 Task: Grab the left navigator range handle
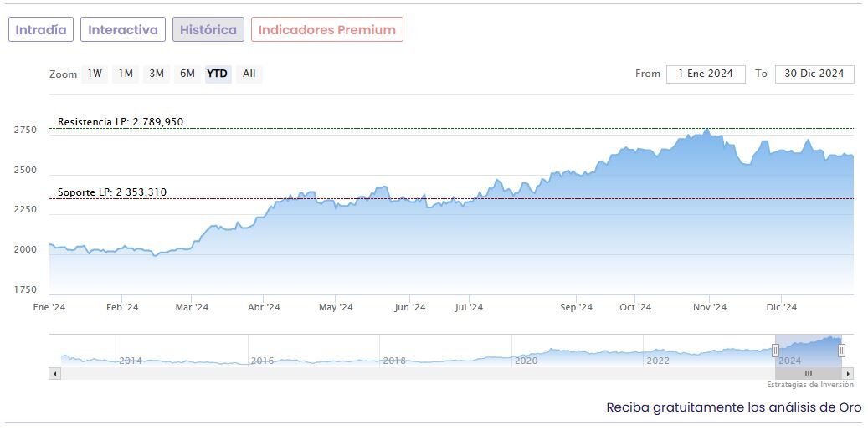(x=775, y=351)
